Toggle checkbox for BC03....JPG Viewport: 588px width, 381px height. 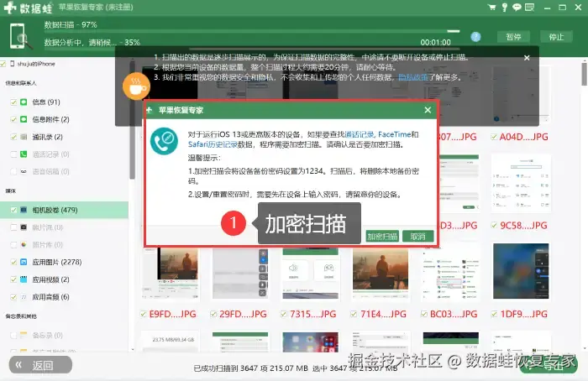tap(423, 314)
